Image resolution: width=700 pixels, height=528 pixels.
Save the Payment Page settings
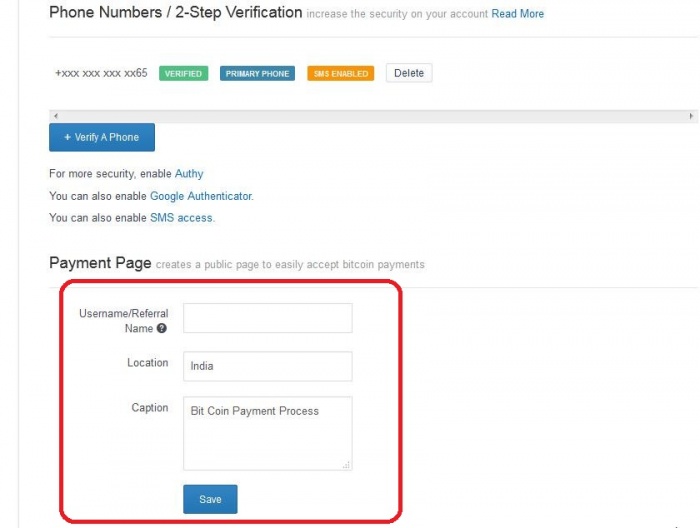[x=210, y=499]
